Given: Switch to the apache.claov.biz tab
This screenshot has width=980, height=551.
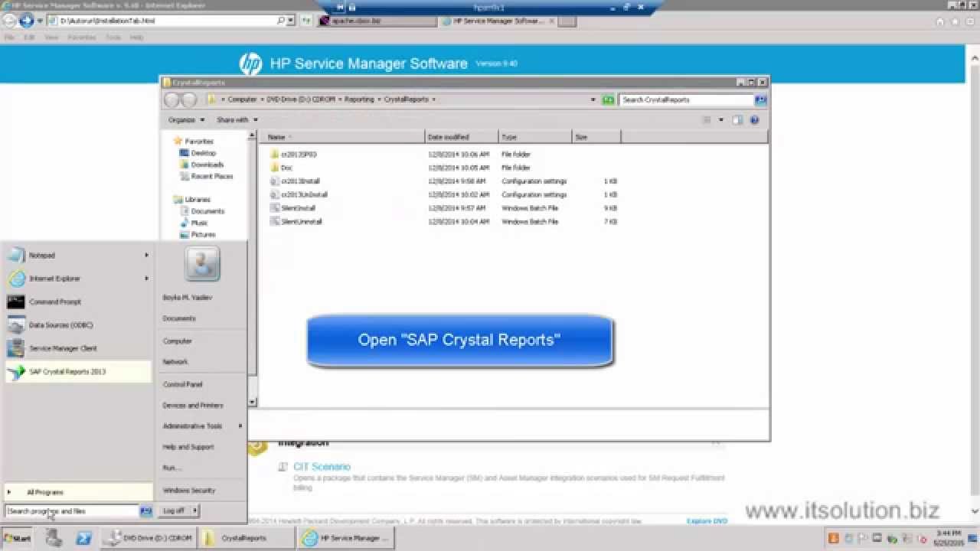Looking at the screenshot, I should click(376, 21).
